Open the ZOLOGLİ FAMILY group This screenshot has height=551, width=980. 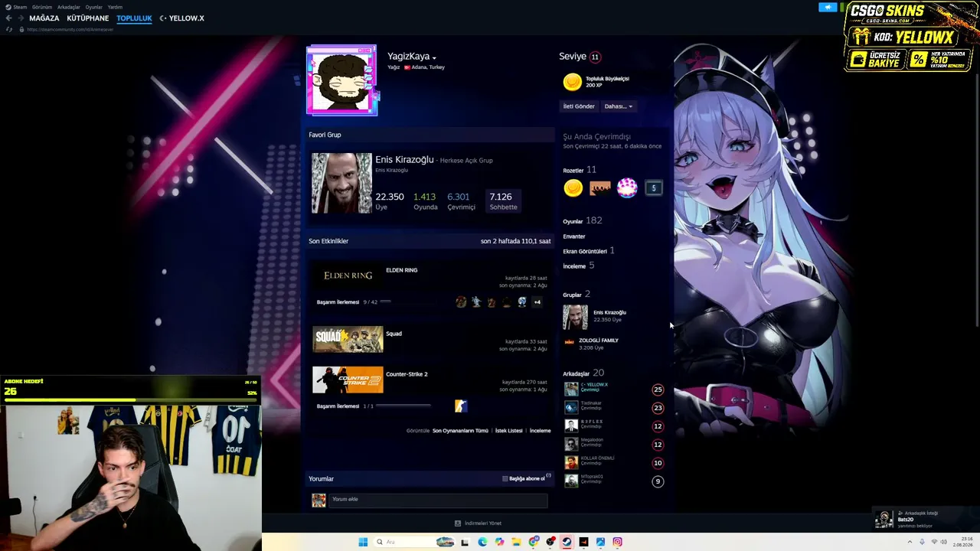[x=599, y=341]
